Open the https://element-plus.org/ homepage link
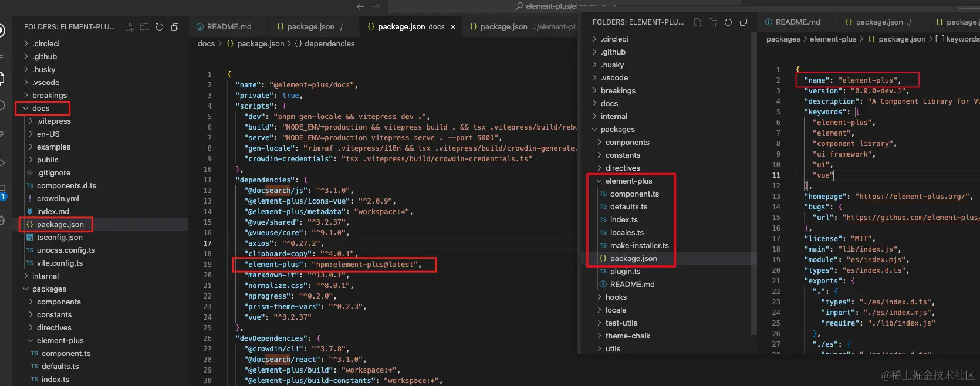This screenshot has height=386, width=980. (911, 197)
